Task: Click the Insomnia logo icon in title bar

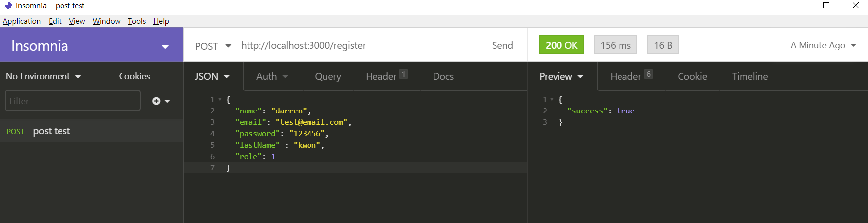Action: click(x=8, y=5)
